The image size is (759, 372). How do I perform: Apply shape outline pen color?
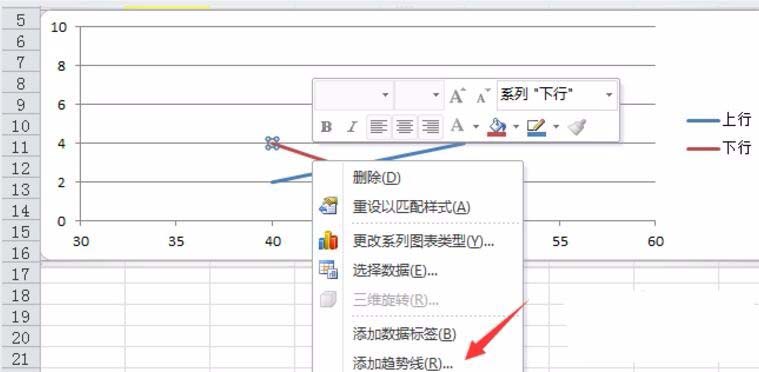coord(537,127)
